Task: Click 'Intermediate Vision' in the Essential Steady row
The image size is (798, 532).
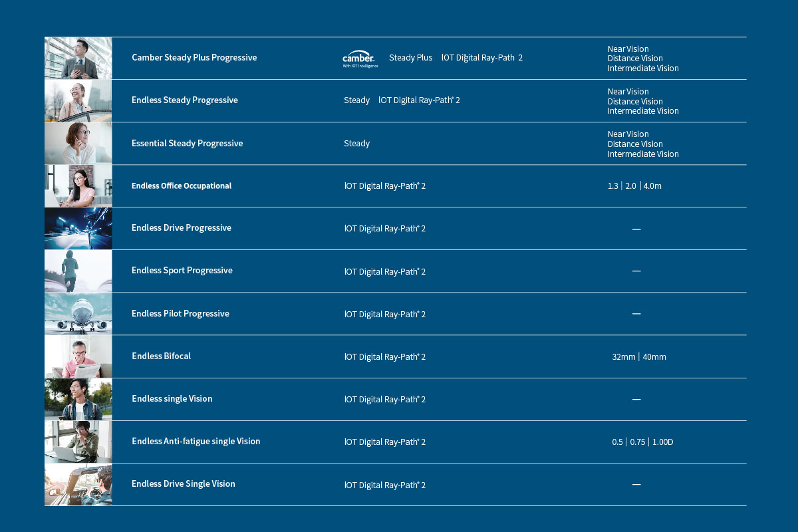Action: pos(643,154)
